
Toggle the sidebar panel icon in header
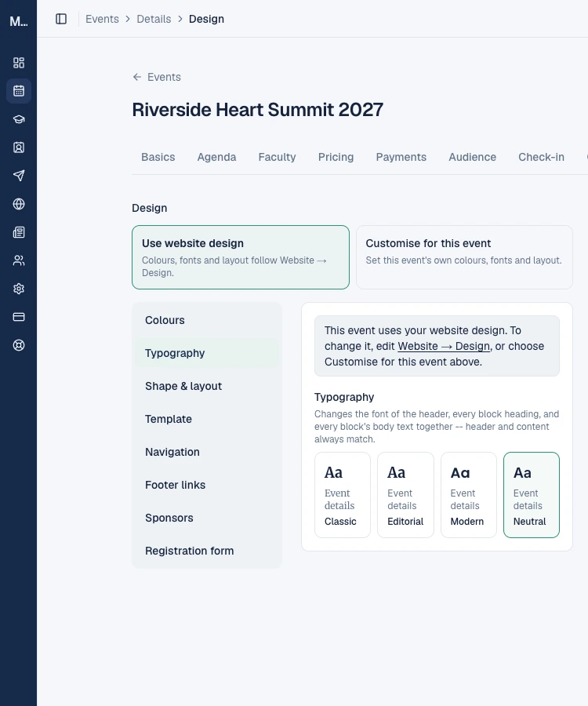pyautogui.click(x=61, y=19)
